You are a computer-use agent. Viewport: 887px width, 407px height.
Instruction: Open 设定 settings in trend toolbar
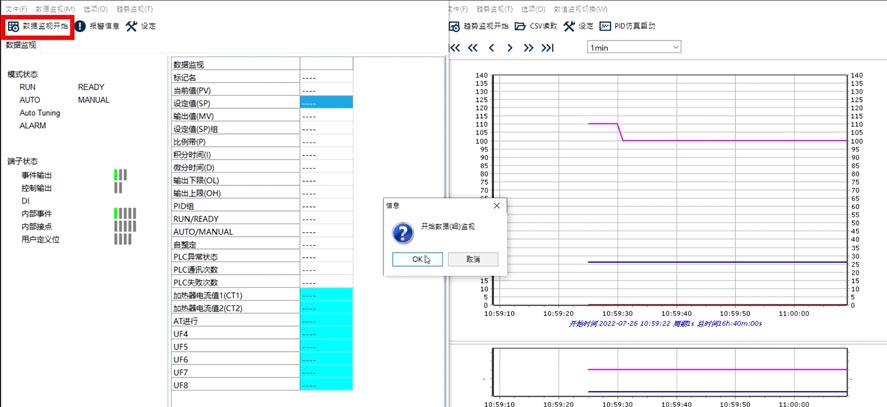(578, 26)
